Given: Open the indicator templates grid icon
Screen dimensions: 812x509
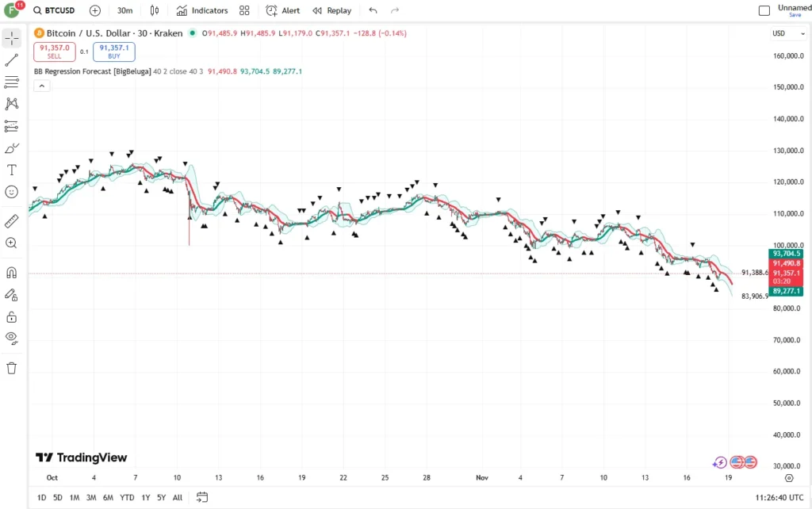Looking at the screenshot, I should tap(244, 10).
